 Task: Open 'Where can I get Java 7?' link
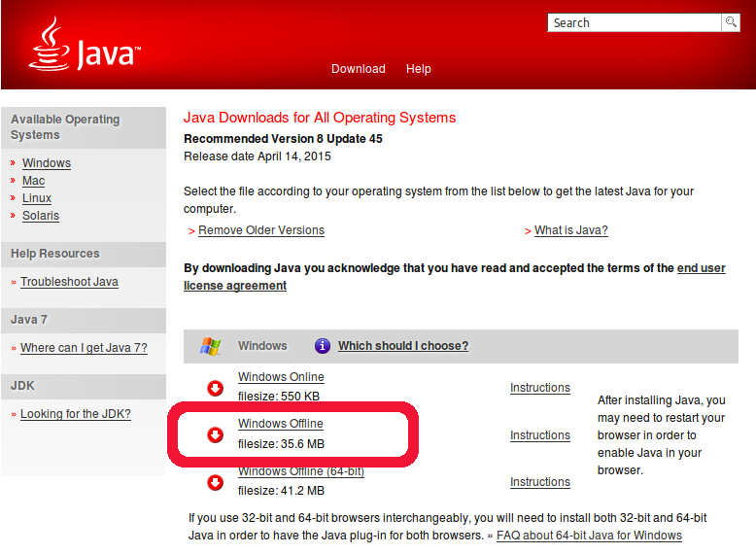click(x=84, y=348)
